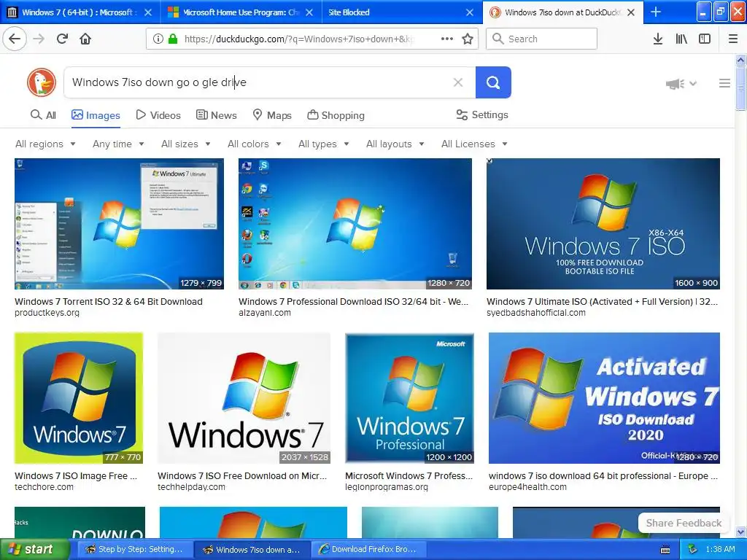Select the All search category
This screenshot has width=747, height=560.
point(43,115)
